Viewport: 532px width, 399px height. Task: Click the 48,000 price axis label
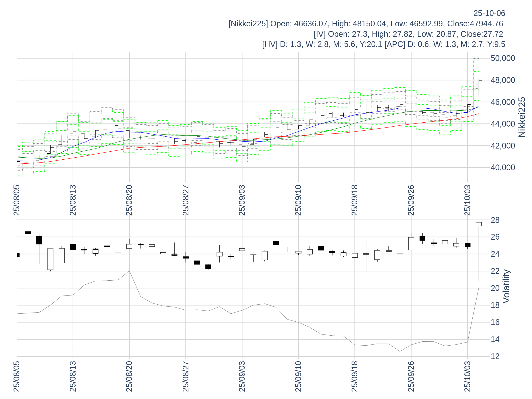(x=503, y=80)
